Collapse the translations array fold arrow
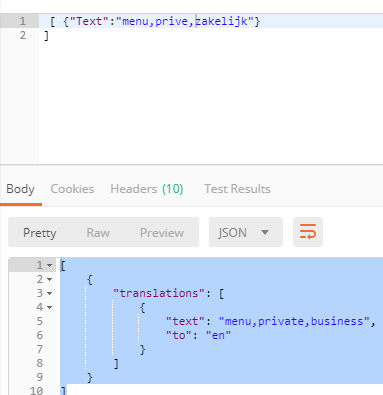Screen dimensions: 383x395 pos(50,293)
